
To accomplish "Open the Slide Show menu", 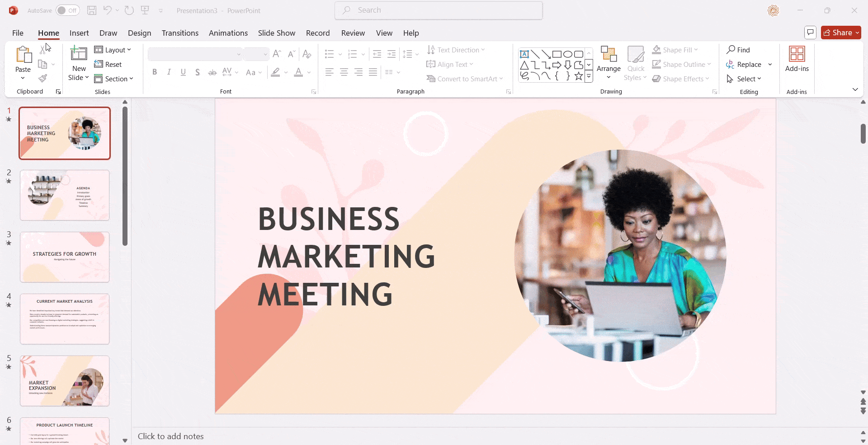I will [x=276, y=33].
